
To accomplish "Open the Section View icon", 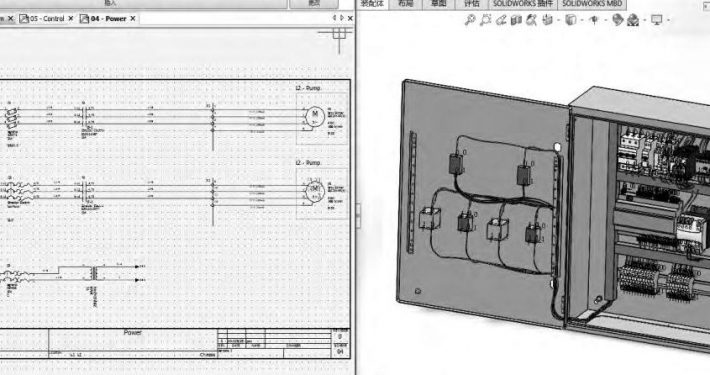I will 516,20.
